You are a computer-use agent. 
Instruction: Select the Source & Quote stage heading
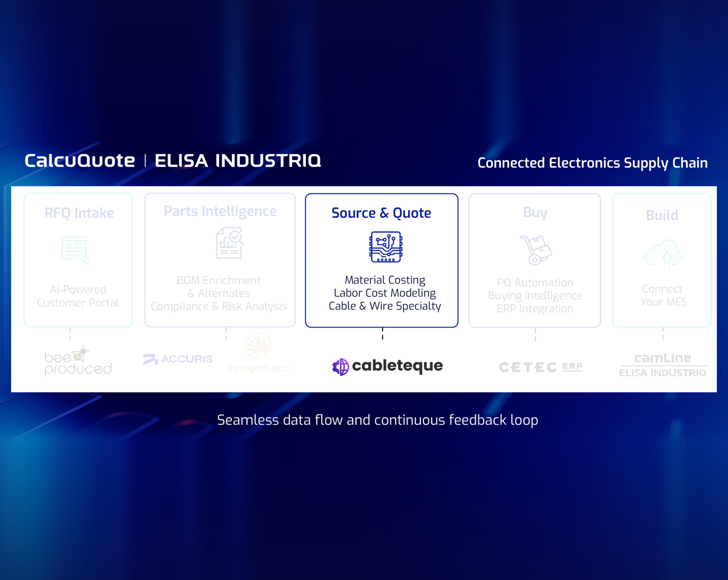[x=381, y=213]
